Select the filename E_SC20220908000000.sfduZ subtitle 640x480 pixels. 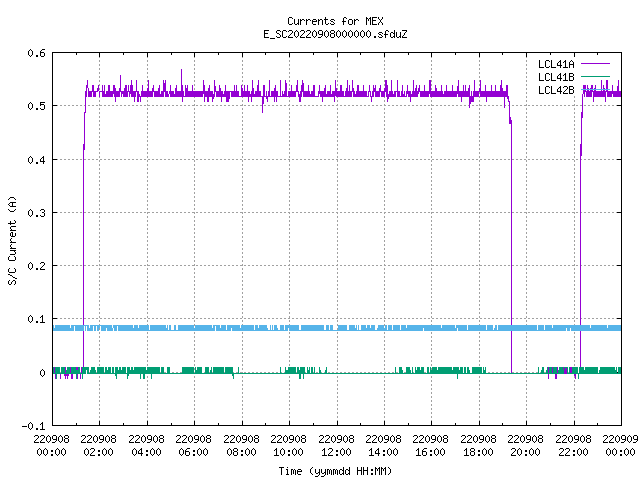pyautogui.click(x=335, y=34)
